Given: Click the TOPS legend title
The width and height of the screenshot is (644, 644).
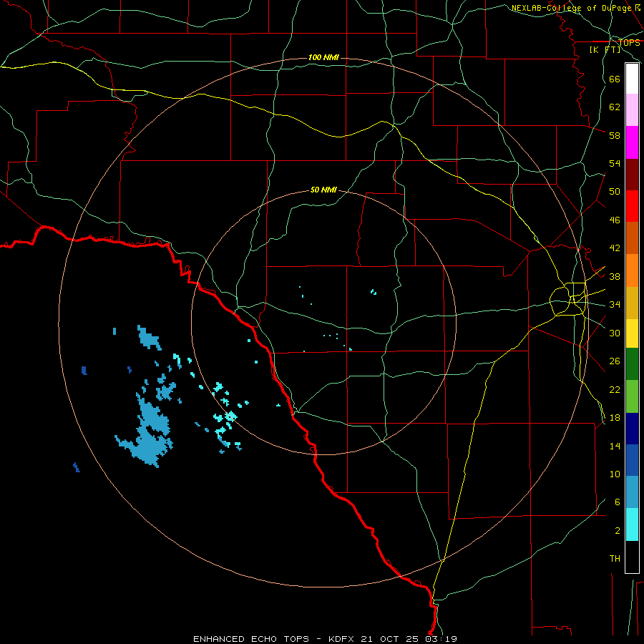Looking at the screenshot, I should pos(629,42).
